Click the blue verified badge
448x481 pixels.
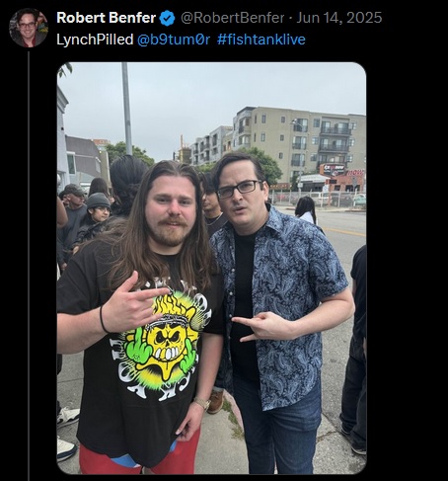[x=167, y=18]
